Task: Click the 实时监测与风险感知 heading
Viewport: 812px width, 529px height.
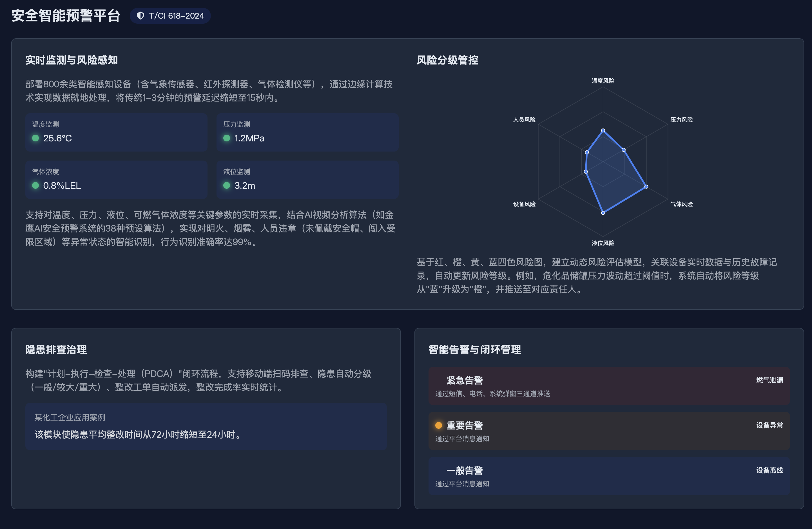Action: pyautogui.click(x=72, y=60)
